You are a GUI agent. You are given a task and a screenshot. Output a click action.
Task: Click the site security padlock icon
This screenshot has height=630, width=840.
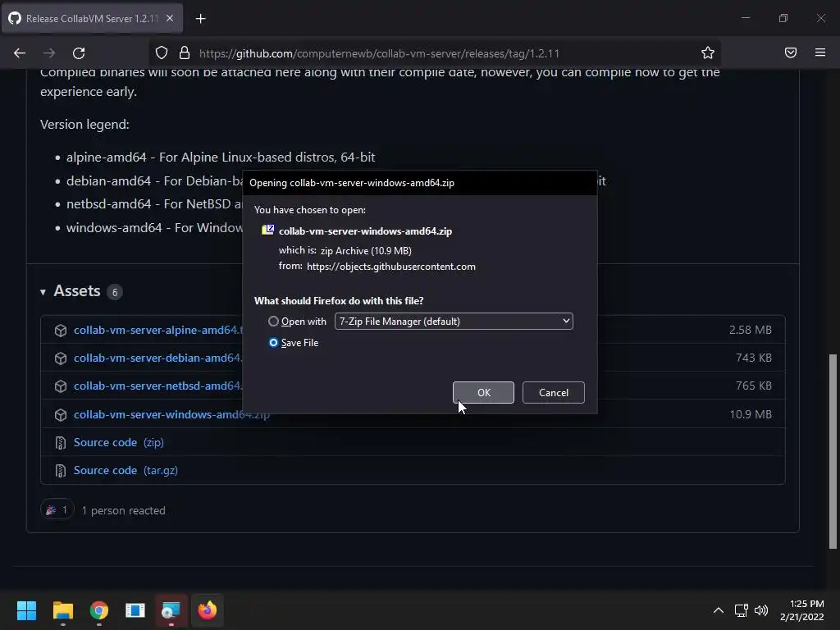(x=185, y=53)
